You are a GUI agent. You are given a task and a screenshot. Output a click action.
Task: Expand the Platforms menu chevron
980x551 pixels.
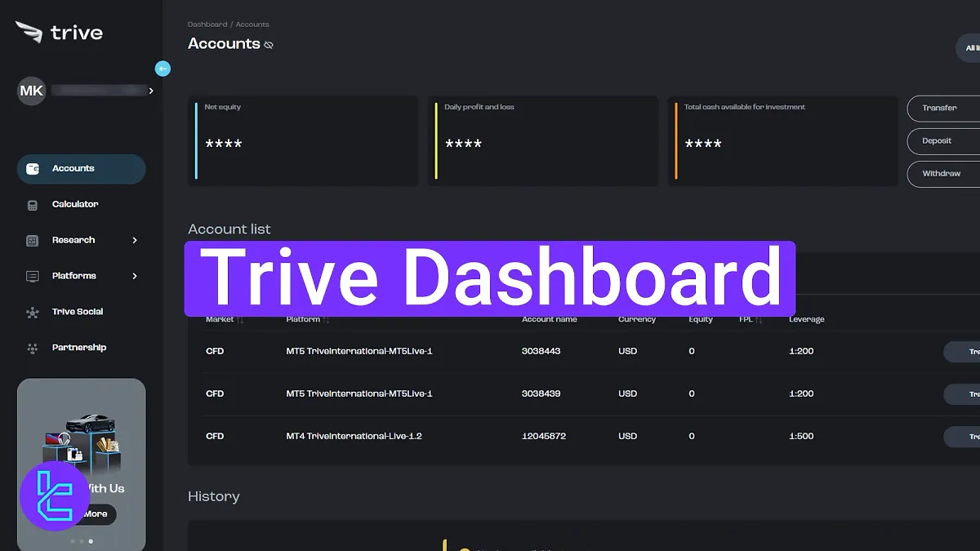[x=135, y=276]
